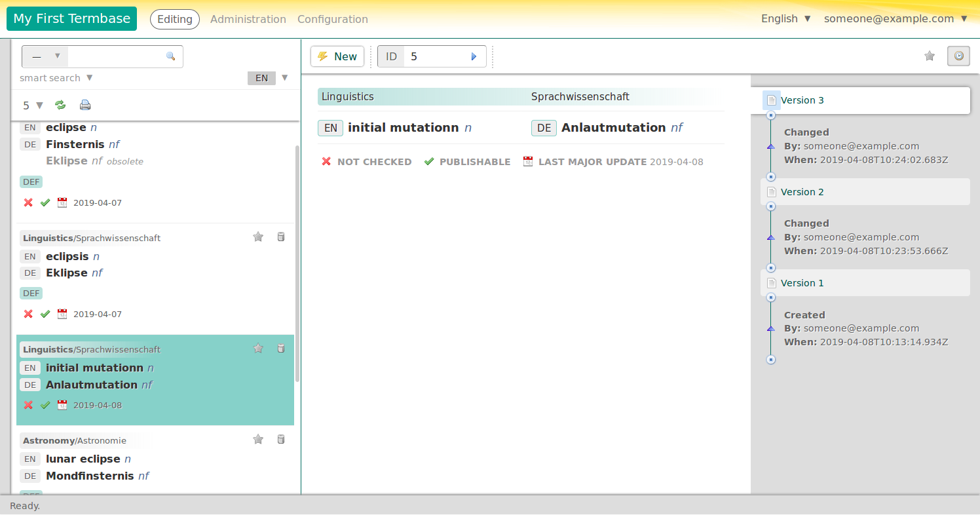This screenshot has height=515, width=980.
Task: Refresh the search results list
Action: 61,105
